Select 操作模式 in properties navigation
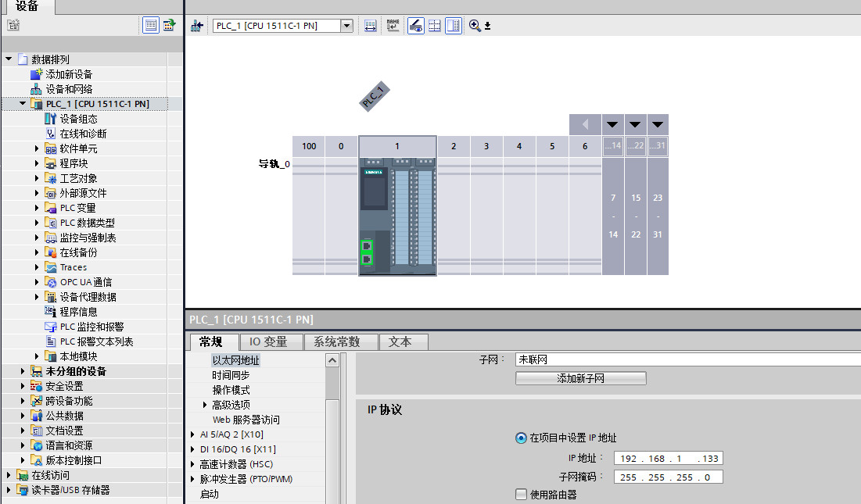The image size is (861, 504). [231, 390]
